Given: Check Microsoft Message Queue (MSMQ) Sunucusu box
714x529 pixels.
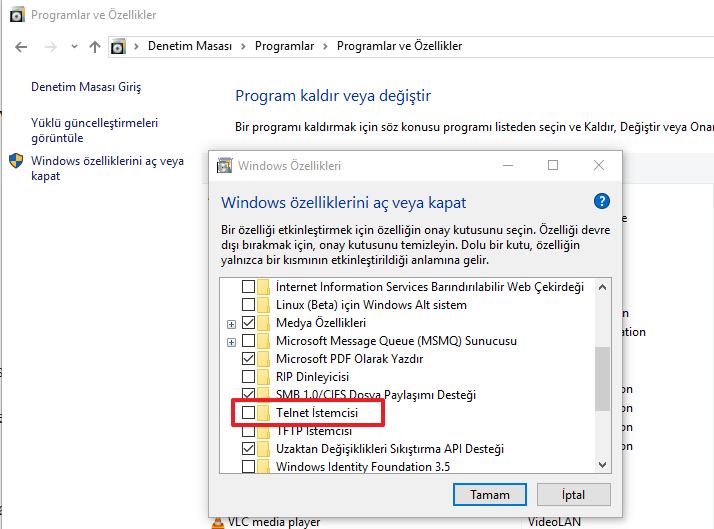Looking at the screenshot, I should 248,341.
